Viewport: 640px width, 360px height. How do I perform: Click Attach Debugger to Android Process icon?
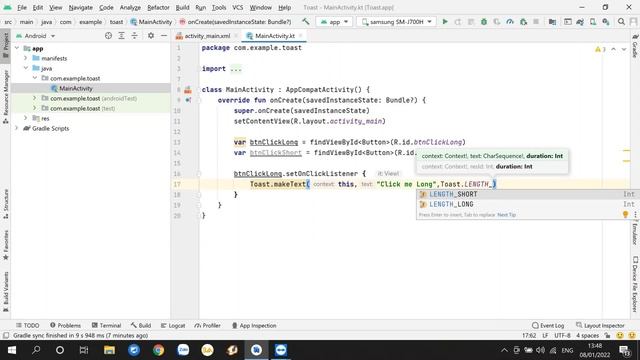[523, 22]
